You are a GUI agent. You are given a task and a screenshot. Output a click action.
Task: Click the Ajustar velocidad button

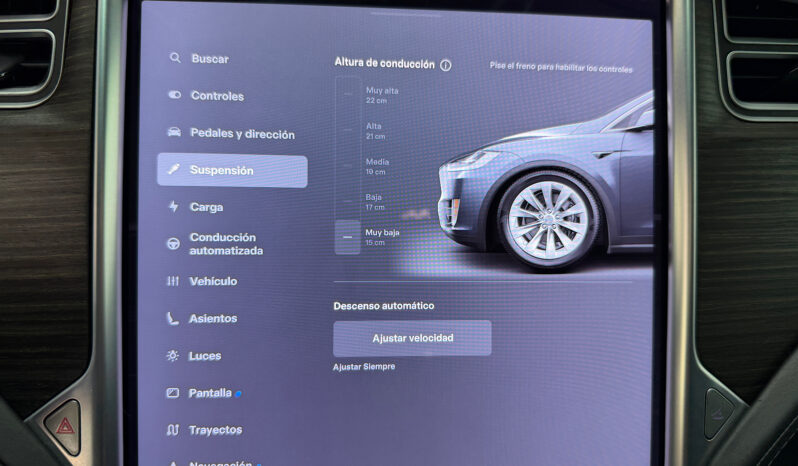[x=412, y=338]
